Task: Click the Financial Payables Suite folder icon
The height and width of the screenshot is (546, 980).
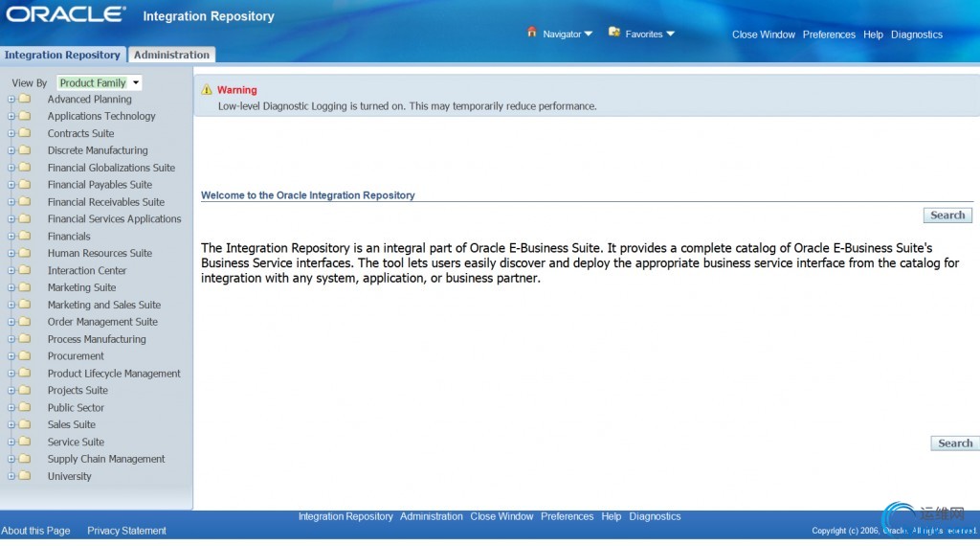Action: point(24,185)
